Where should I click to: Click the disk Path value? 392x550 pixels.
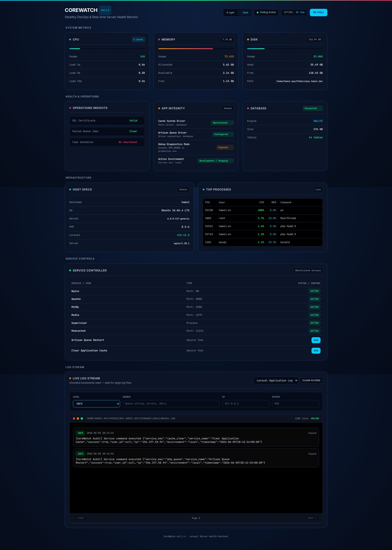click(299, 81)
